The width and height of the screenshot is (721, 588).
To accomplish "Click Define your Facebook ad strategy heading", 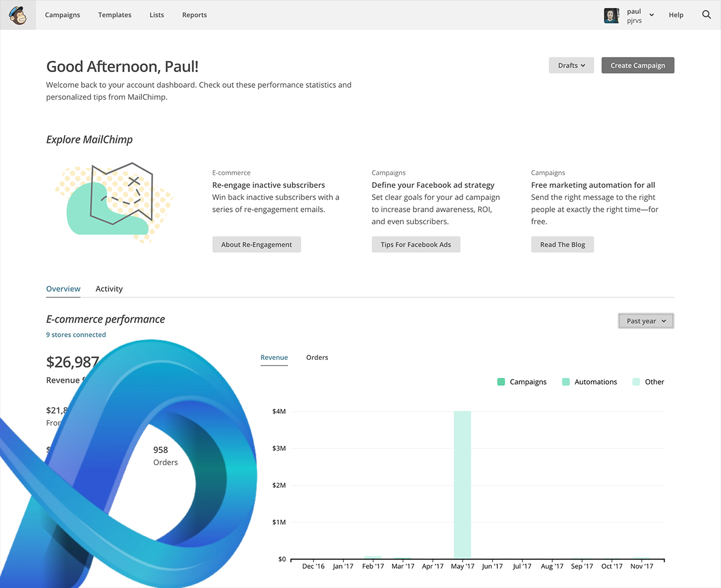I will click(x=433, y=185).
